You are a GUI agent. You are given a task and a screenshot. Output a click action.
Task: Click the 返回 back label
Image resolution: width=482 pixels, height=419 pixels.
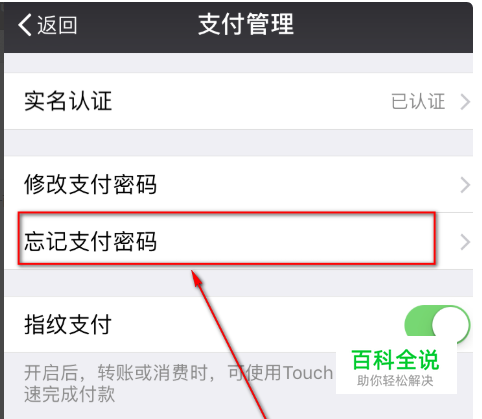pyautogui.click(x=57, y=25)
